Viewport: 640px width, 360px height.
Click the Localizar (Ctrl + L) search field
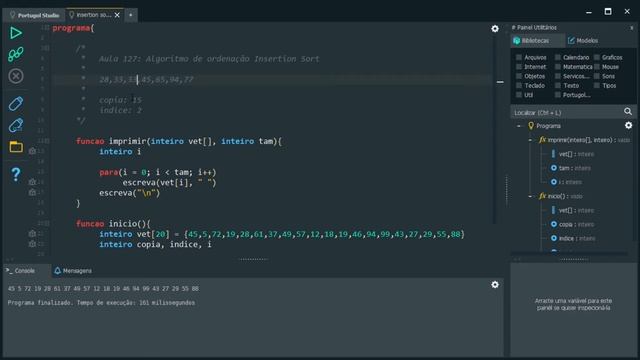tap(567, 112)
